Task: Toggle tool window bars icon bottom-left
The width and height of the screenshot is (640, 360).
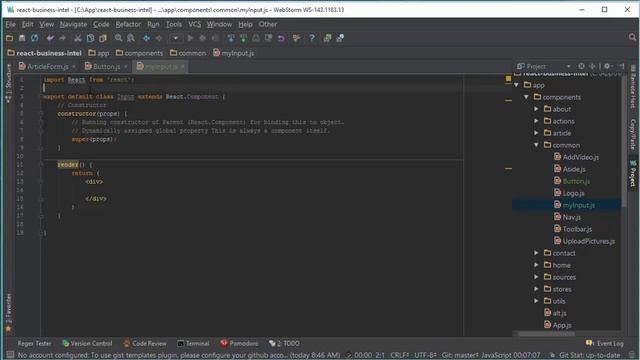Action: (10, 355)
